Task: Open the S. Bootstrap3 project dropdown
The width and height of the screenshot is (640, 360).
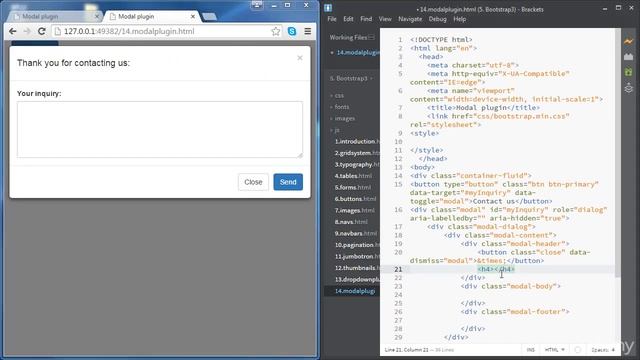Action: click(351, 78)
